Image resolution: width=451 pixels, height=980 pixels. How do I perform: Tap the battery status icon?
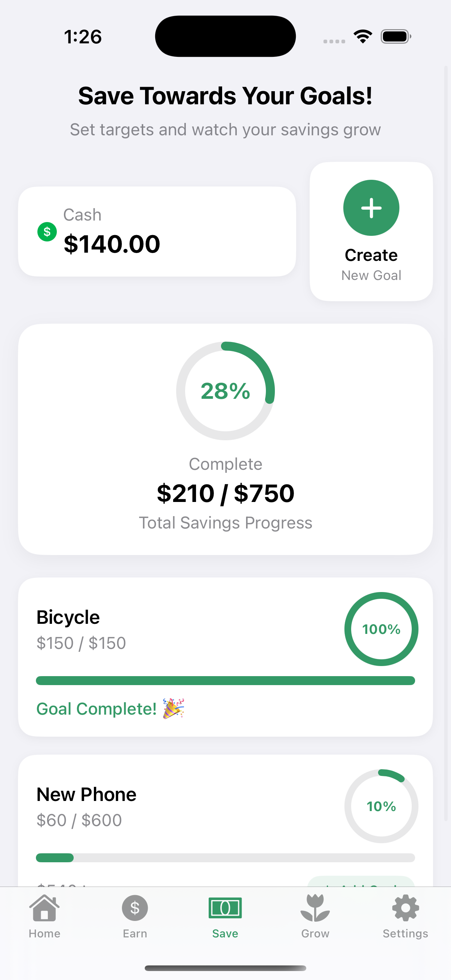[395, 37]
